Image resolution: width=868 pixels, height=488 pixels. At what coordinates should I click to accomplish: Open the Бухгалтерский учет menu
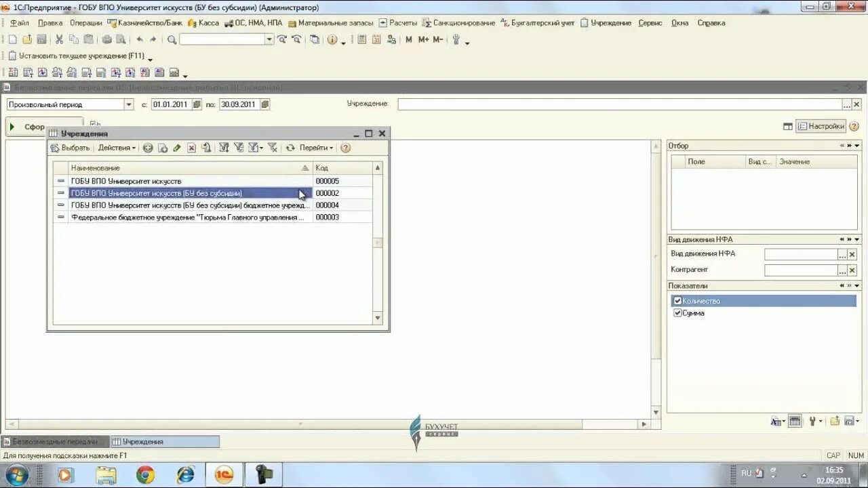tap(538, 23)
